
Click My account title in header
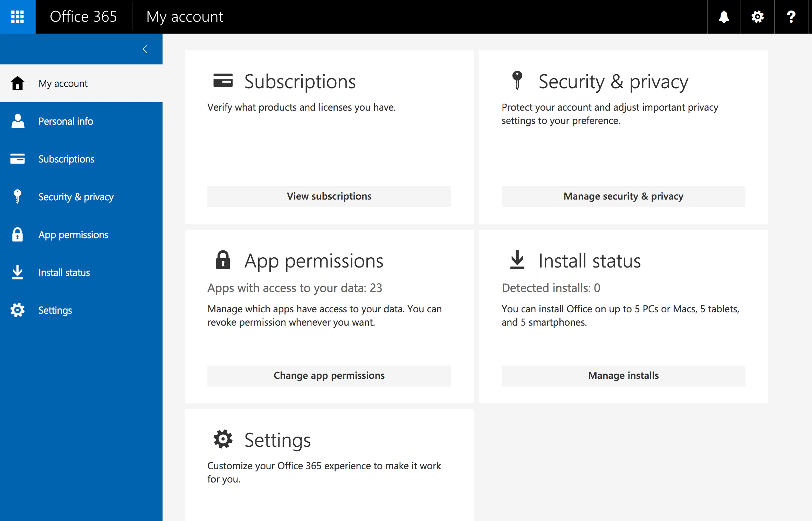185,16
